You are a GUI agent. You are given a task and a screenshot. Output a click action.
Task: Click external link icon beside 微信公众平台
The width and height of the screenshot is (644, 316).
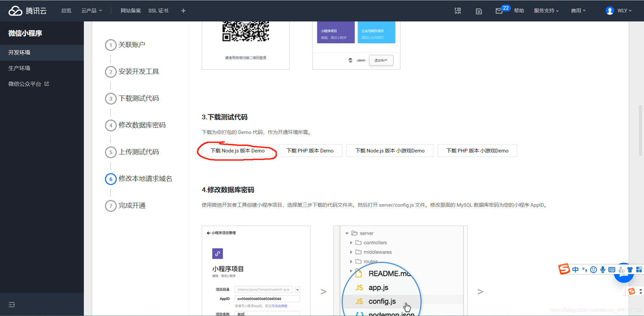pyautogui.click(x=47, y=83)
